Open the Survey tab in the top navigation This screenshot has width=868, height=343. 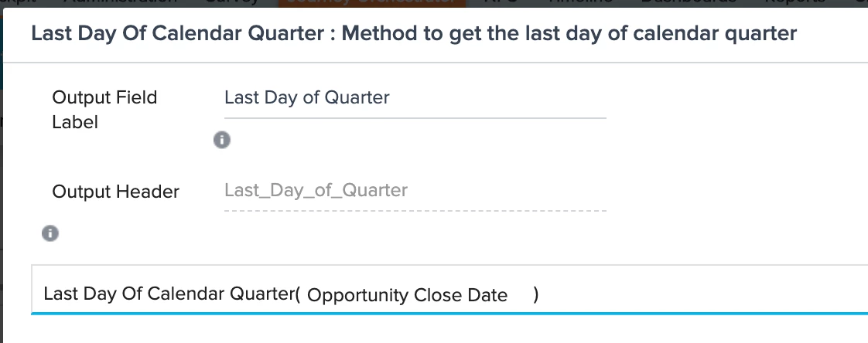[232, 2]
